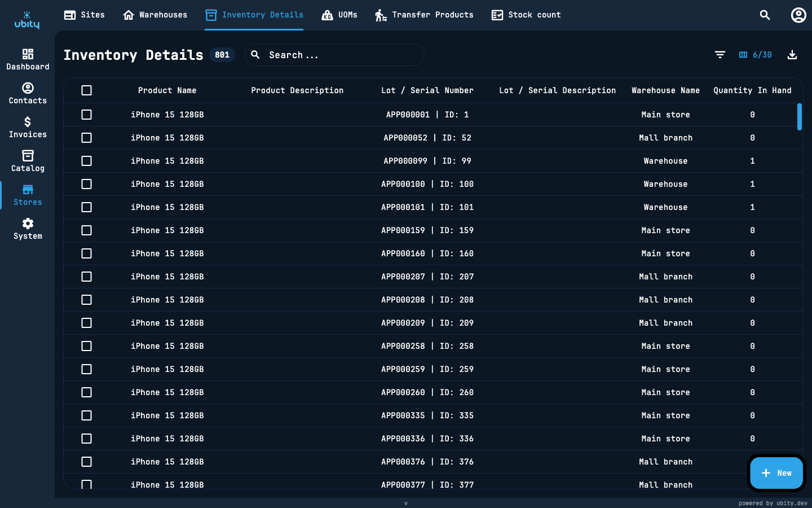Sort by Lot / Serial Number header
The height and width of the screenshot is (508, 812).
(427, 90)
